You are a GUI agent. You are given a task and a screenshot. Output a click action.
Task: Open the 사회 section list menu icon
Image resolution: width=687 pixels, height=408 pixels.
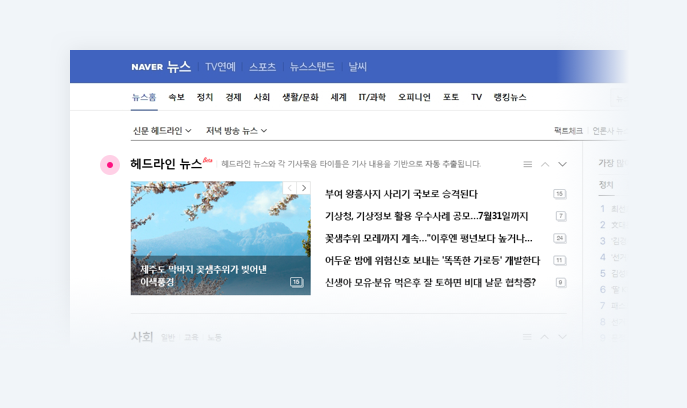tap(528, 337)
